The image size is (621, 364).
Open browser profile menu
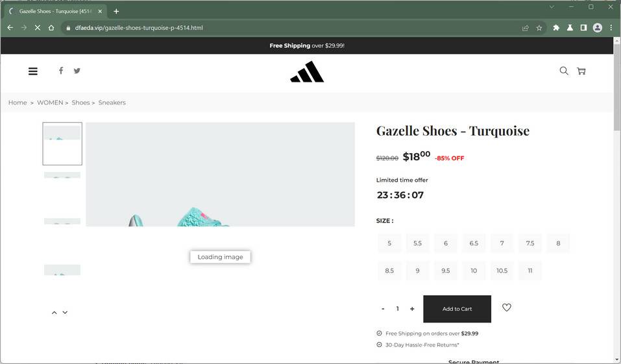[597, 28]
